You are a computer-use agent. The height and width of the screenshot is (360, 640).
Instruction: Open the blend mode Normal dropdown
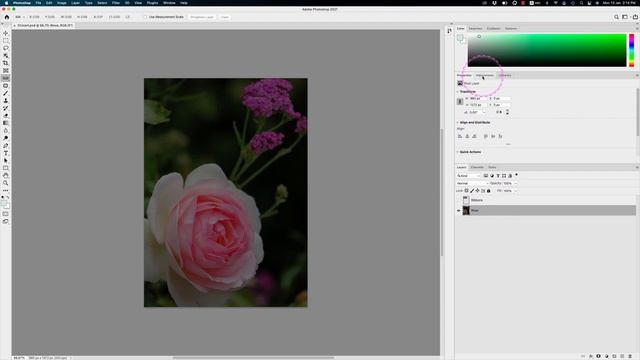[x=472, y=183]
